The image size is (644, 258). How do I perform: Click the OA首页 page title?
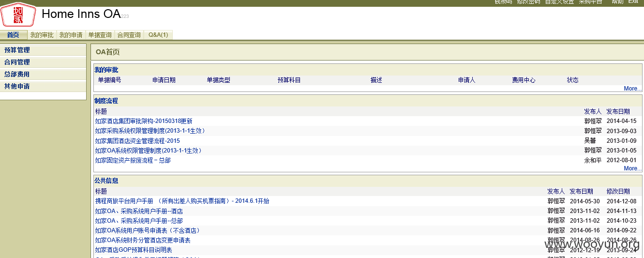point(107,52)
